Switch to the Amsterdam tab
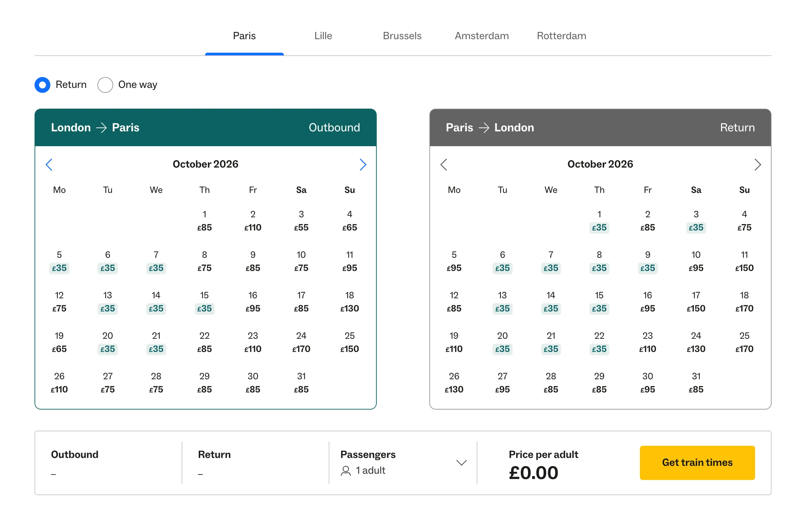This screenshot has height=507, width=812. click(482, 36)
